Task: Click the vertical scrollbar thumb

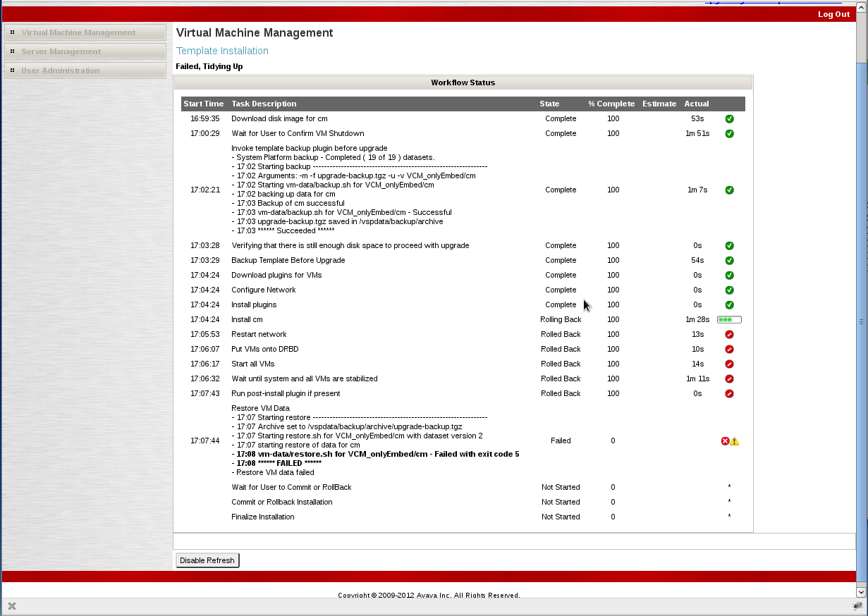Action: pos(861,321)
